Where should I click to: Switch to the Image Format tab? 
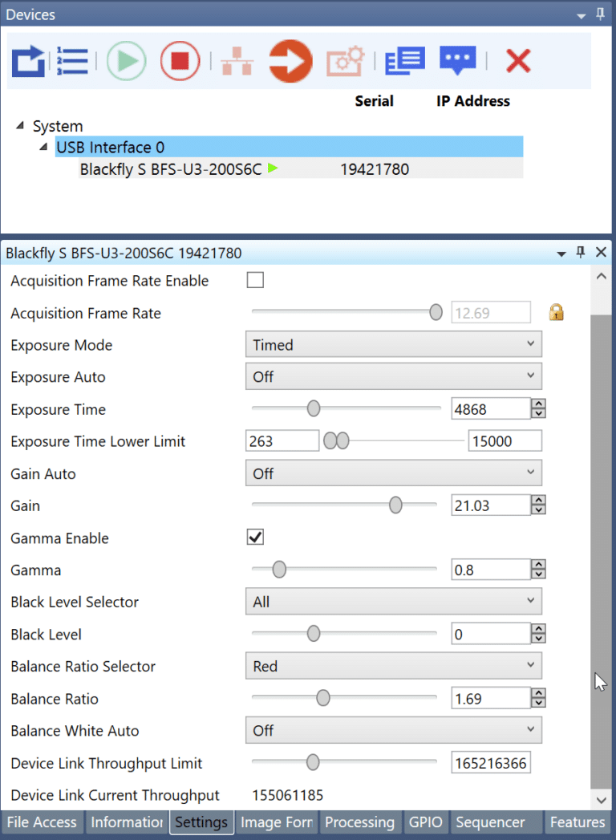pyautogui.click(x=277, y=822)
